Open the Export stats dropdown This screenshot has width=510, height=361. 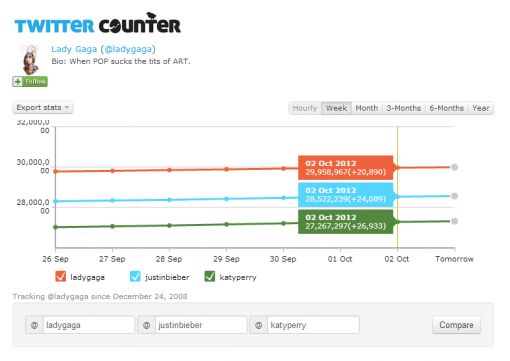[x=43, y=108]
